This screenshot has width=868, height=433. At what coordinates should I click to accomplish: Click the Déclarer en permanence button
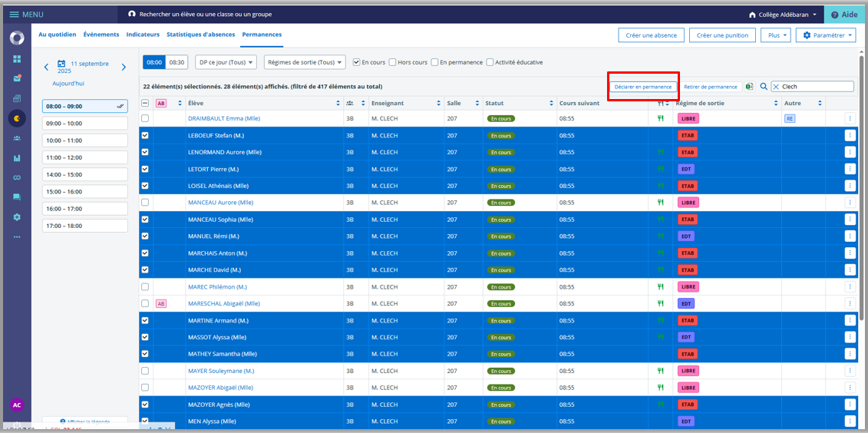643,87
